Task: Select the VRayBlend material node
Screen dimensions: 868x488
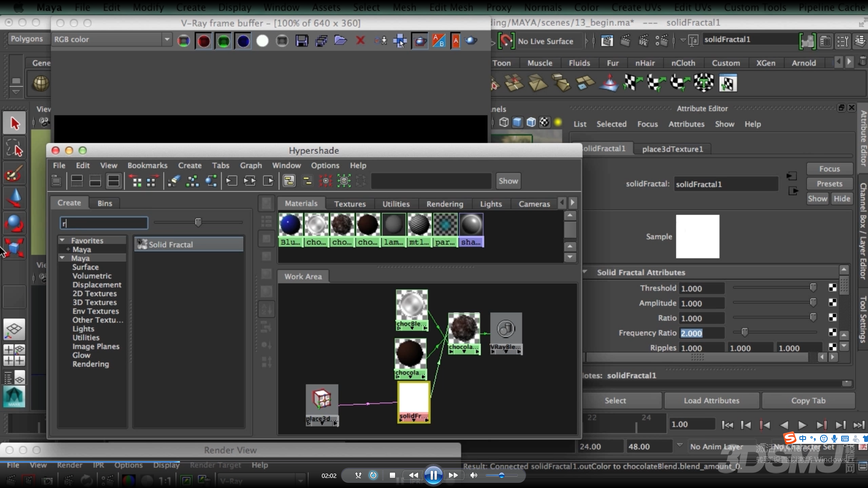Action: pyautogui.click(x=506, y=333)
